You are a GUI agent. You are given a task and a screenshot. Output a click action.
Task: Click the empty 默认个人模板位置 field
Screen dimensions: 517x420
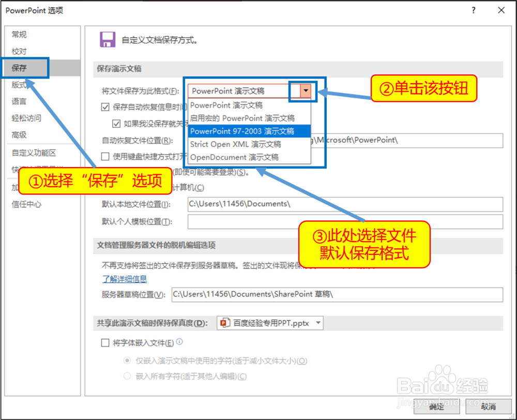[x=345, y=221]
